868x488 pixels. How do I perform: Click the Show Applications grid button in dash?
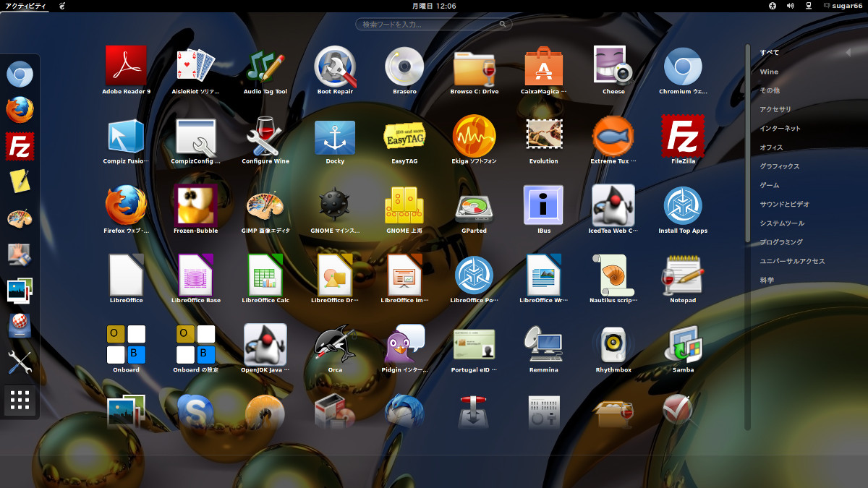click(20, 400)
